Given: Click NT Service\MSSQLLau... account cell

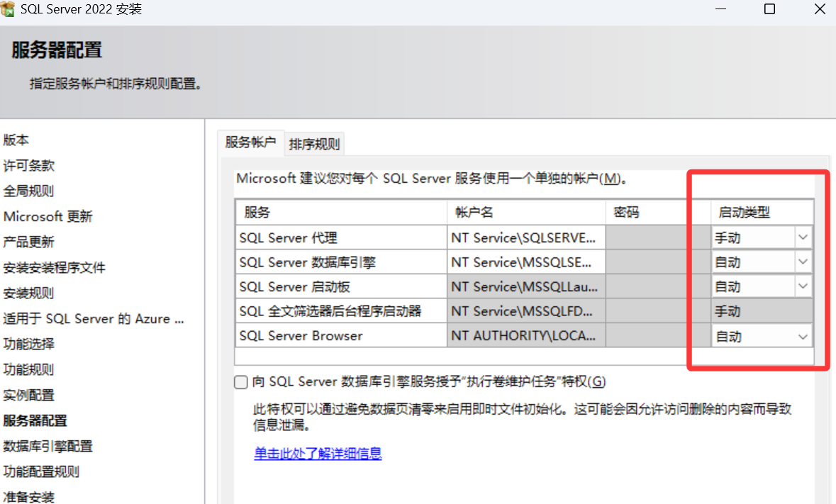Looking at the screenshot, I should (x=526, y=286).
